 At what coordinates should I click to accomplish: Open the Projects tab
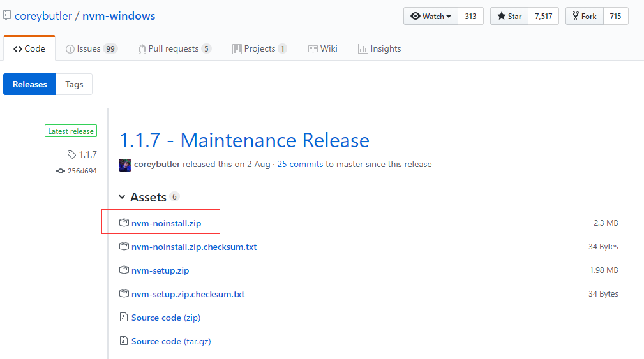coord(260,49)
